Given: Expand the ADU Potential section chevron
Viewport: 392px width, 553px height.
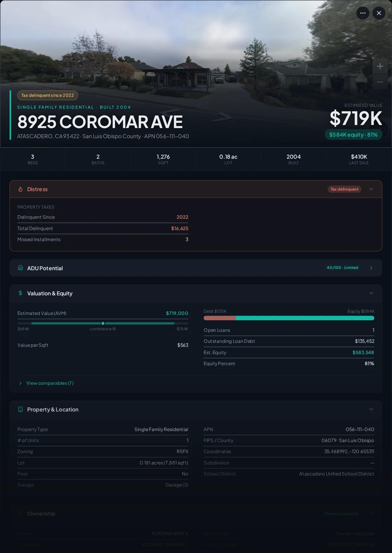Looking at the screenshot, I should (x=371, y=268).
